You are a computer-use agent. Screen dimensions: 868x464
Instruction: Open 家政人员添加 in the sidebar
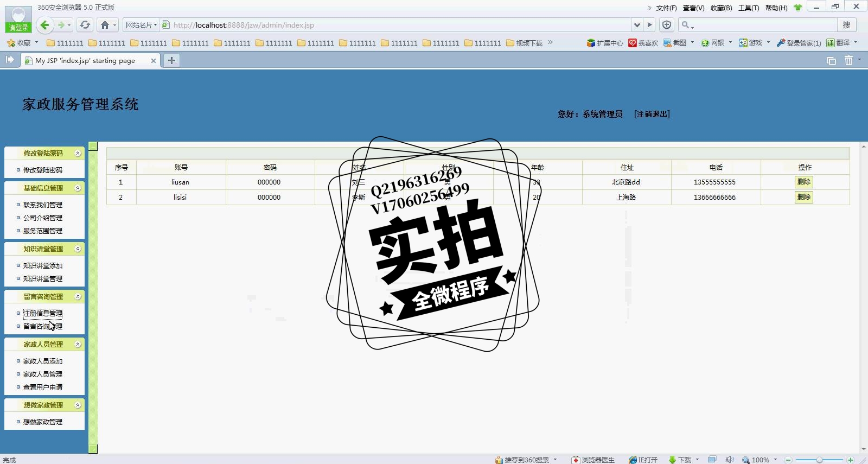click(x=43, y=361)
